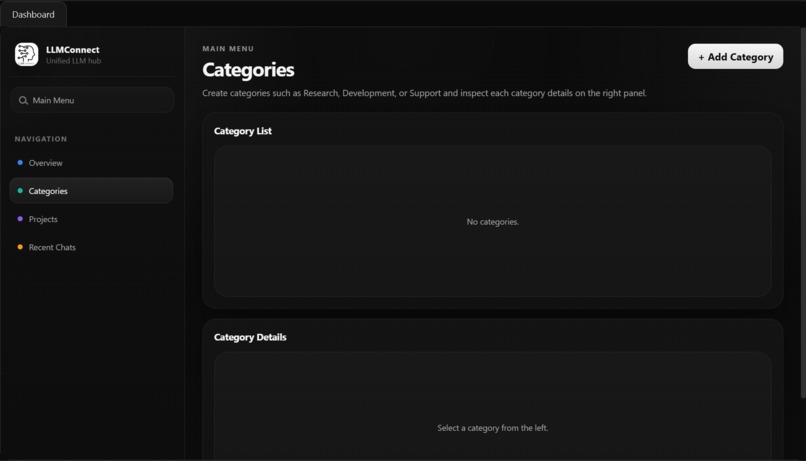
Task: Click the NAVIGATION section label
Action: tap(41, 139)
